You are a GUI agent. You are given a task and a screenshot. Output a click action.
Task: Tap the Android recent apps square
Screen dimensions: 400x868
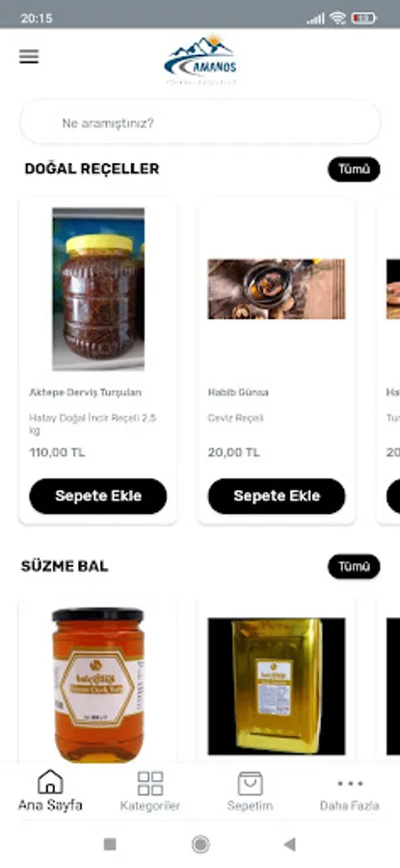coord(110,844)
